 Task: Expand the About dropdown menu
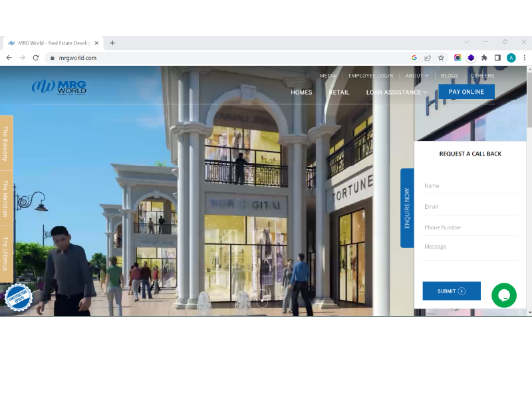point(417,76)
